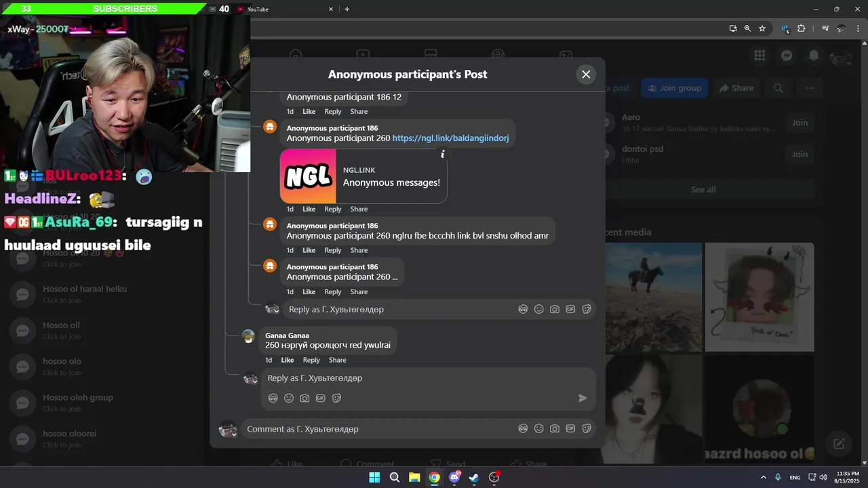Open Chrome media controls icon

point(825,28)
